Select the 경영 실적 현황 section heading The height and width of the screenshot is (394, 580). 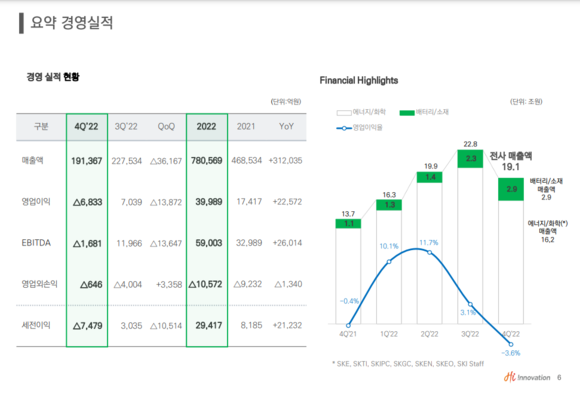coord(53,77)
